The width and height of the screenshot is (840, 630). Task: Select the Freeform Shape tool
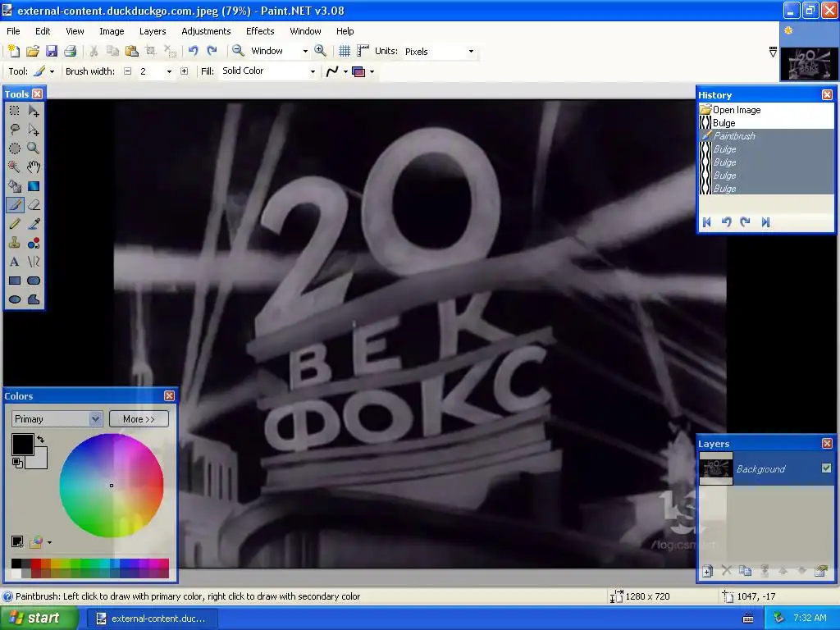34,299
